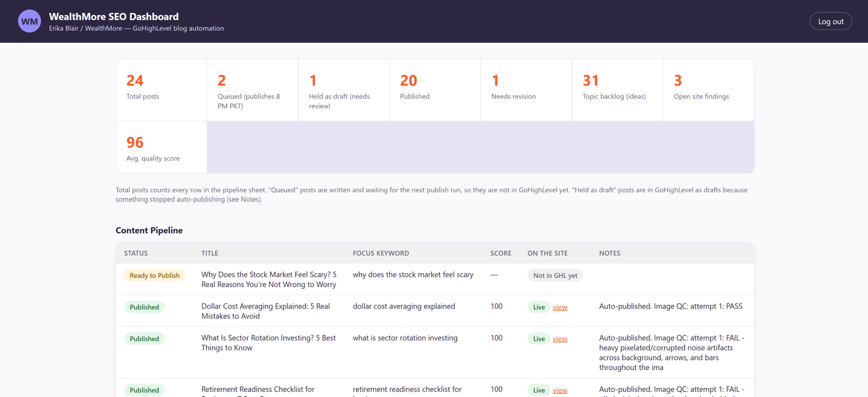Image resolution: width=868 pixels, height=397 pixels.
Task: Click the WM avatar logo
Action: (x=29, y=21)
